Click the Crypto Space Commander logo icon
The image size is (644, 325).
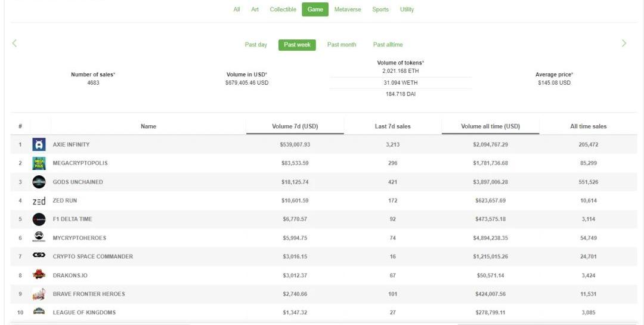click(39, 256)
